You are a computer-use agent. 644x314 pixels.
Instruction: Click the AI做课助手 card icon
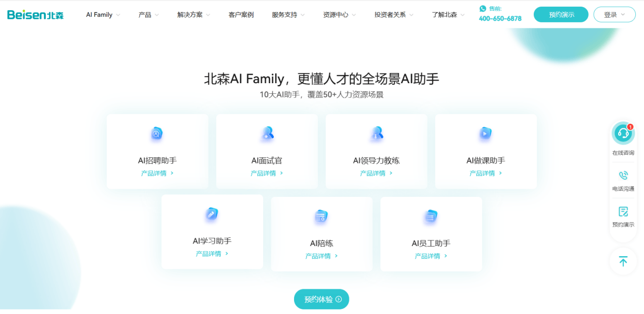tap(486, 134)
